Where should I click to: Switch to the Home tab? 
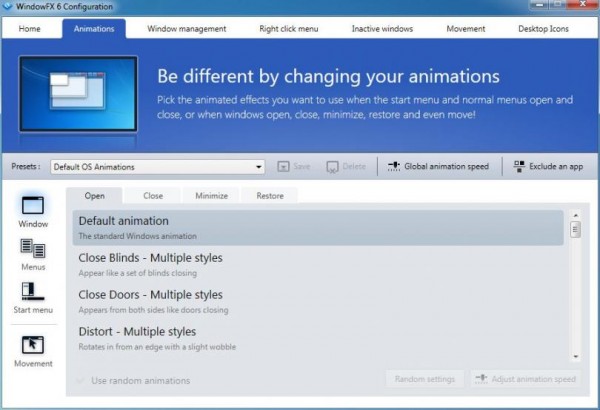pos(29,29)
